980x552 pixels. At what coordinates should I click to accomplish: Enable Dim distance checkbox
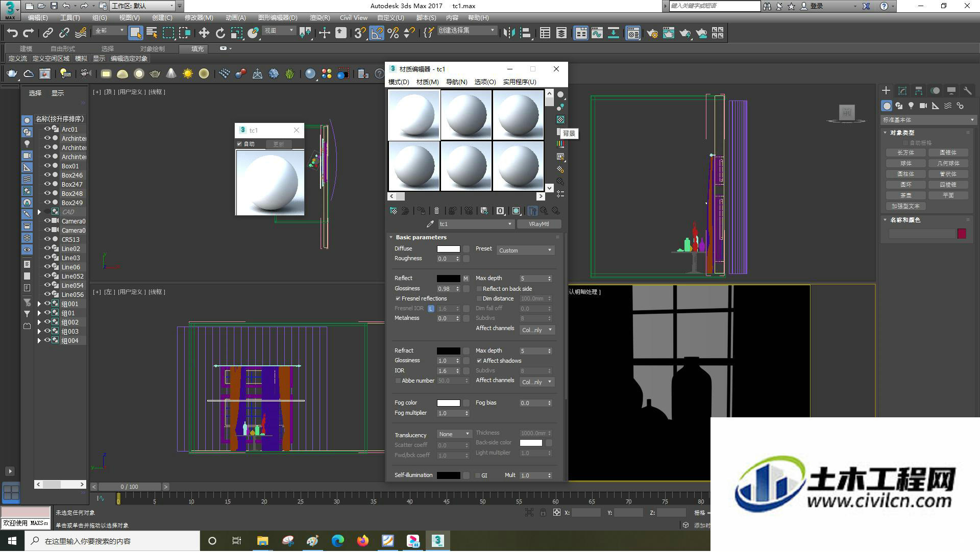[479, 299]
